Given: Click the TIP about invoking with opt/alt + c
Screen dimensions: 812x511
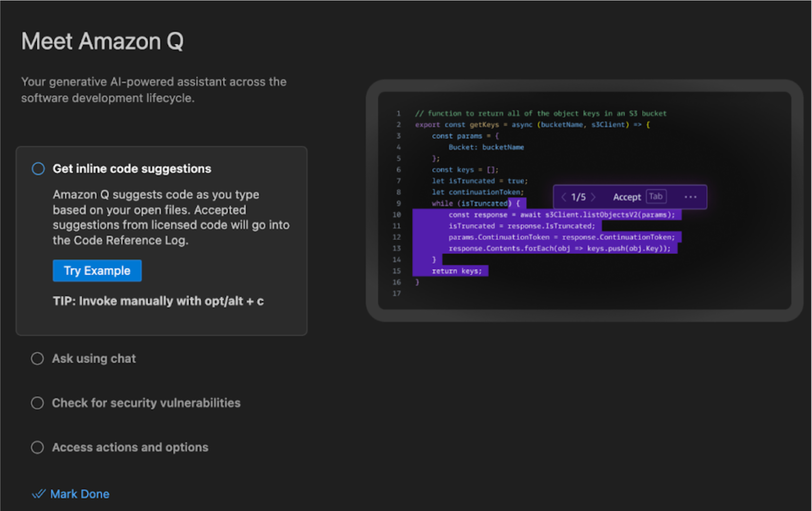Looking at the screenshot, I should coord(159,301).
